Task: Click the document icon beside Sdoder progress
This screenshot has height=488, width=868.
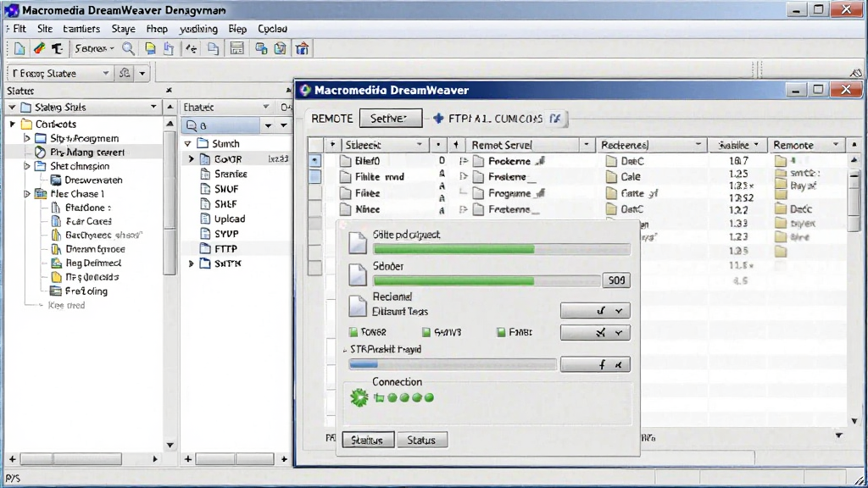Action: tap(358, 274)
